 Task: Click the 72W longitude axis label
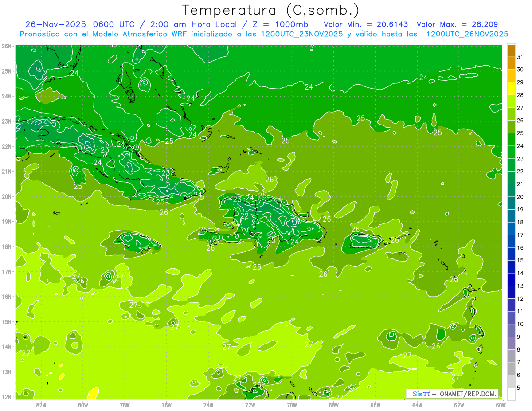pos(250,405)
